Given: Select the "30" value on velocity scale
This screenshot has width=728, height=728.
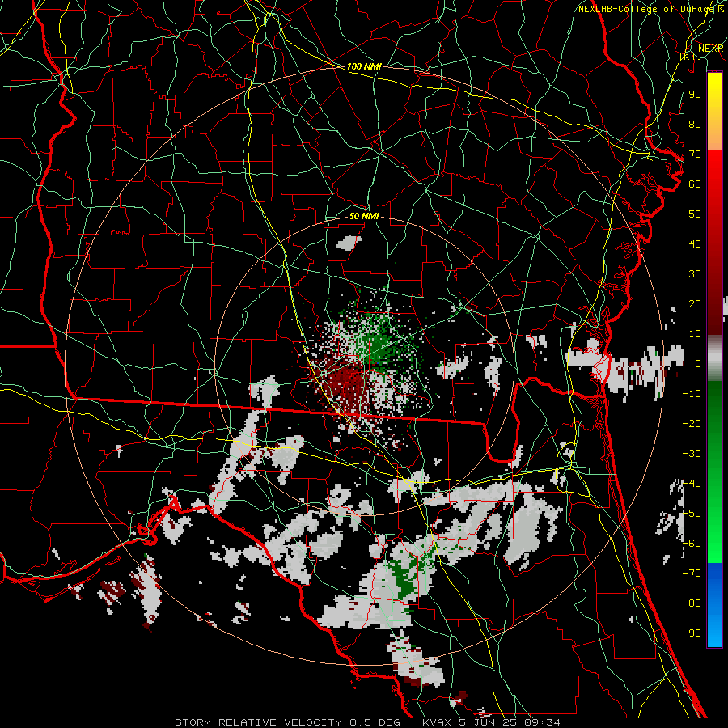Looking at the screenshot, I should 695,274.
